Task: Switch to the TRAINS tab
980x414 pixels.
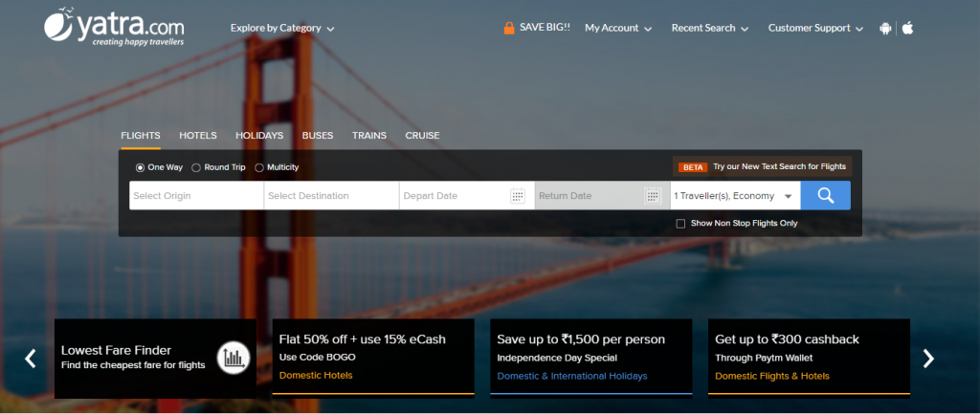Action: point(369,136)
